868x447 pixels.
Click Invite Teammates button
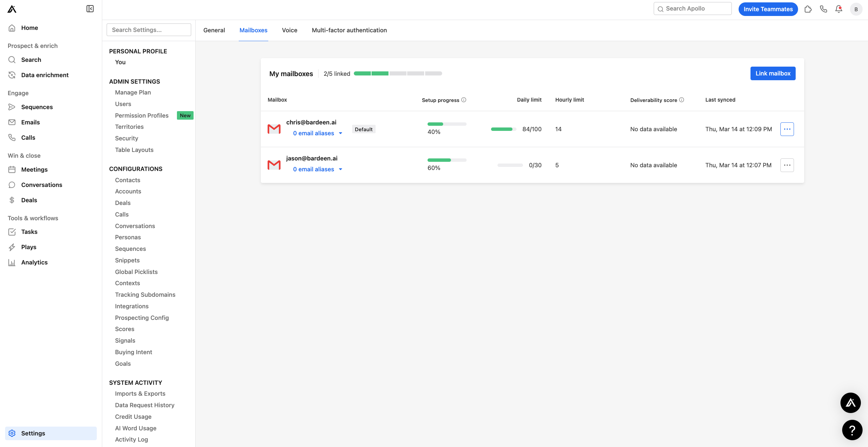pos(768,9)
